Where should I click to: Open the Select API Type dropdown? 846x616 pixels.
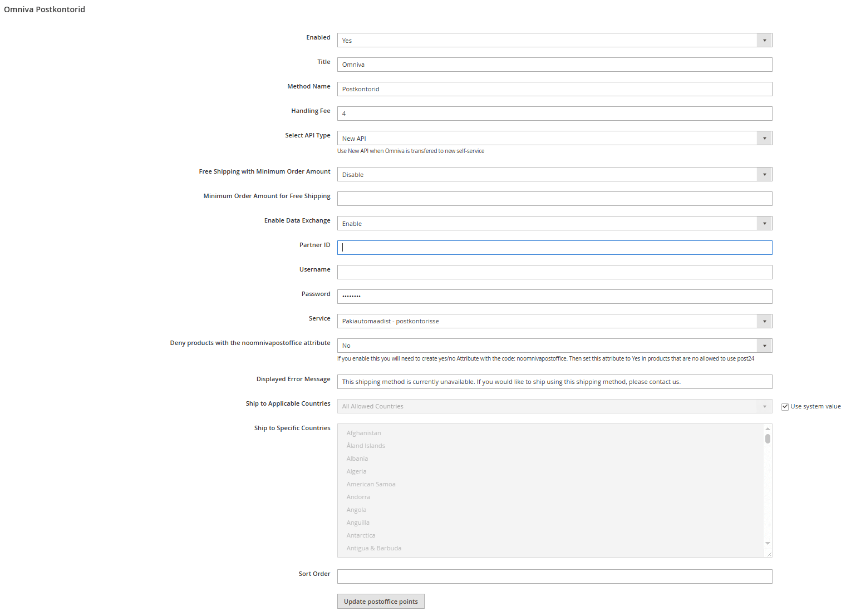[x=554, y=138]
